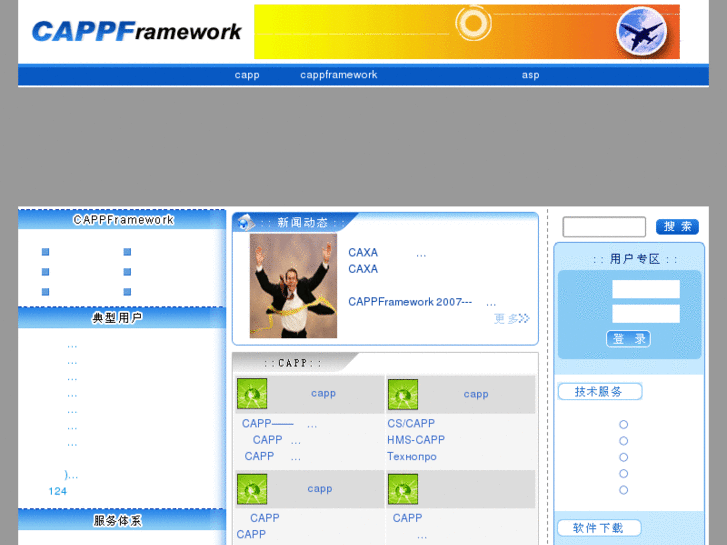This screenshot has width=727, height=545.
Task: Open the 'asp' navigation bar item
Action: pyautogui.click(x=530, y=75)
